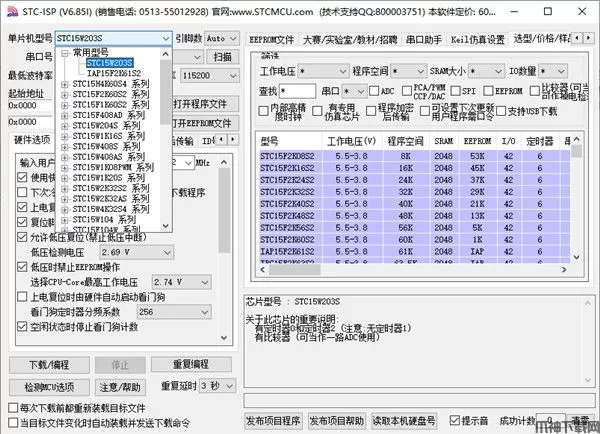The image size is (600, 434).
Task: Toggle the EEPROM filter checkbox
Action: point(488,91)
